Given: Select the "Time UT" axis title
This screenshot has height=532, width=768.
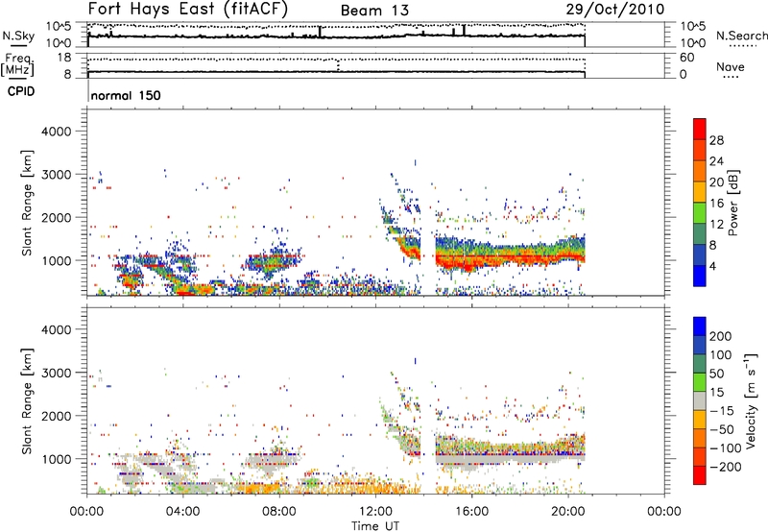Looking at the screenshot, I should 375,526.
